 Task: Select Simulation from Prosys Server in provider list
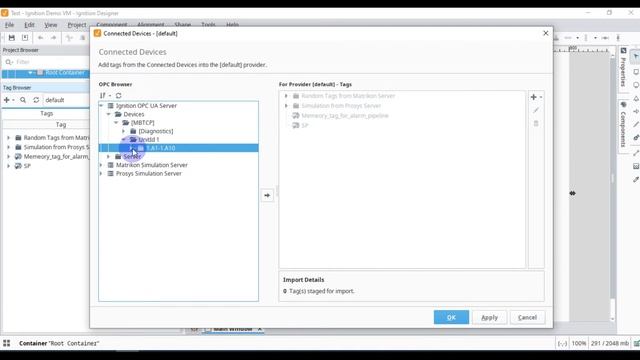tap(341, 106)
